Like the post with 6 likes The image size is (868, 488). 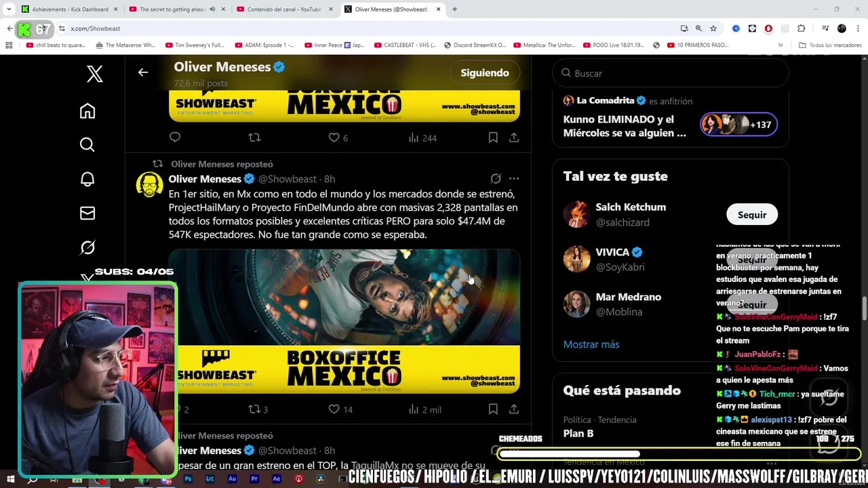[x=338, y=138]
